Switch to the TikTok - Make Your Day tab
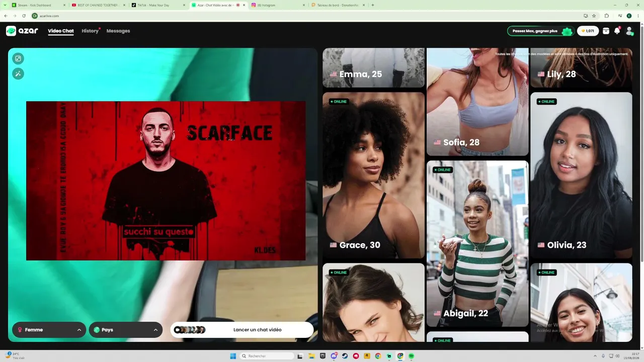This screenshot has width=644, height=362. [x=157, y=5]
